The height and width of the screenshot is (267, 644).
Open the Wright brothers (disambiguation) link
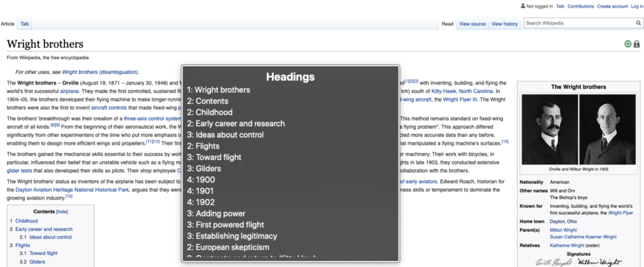[100, 72]
